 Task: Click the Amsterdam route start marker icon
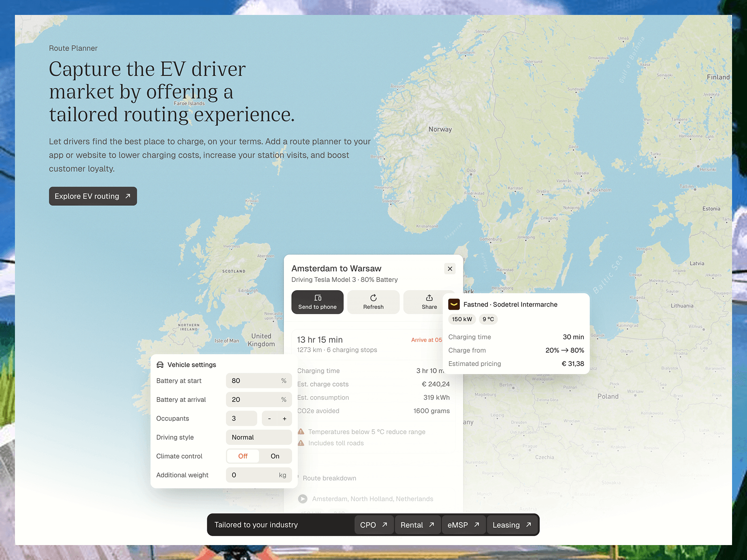point(303,499)
